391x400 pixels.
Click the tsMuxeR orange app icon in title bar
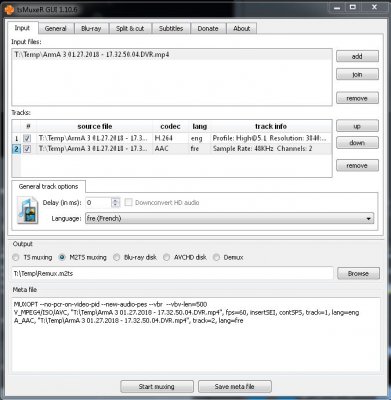pyautogui.click(x=9, y=9)
